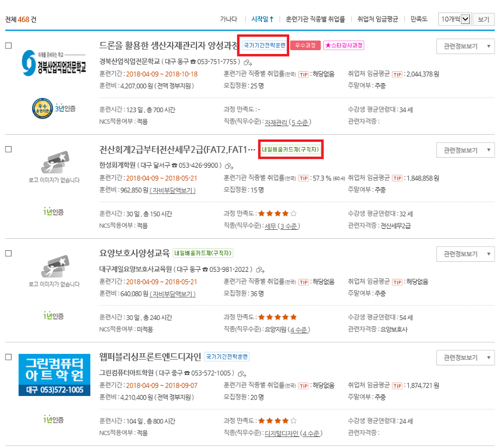Click the location icon next to 한성회계학원
This screenshot has width=501, height=448.
pyautogui.click(x=229, y=166)
